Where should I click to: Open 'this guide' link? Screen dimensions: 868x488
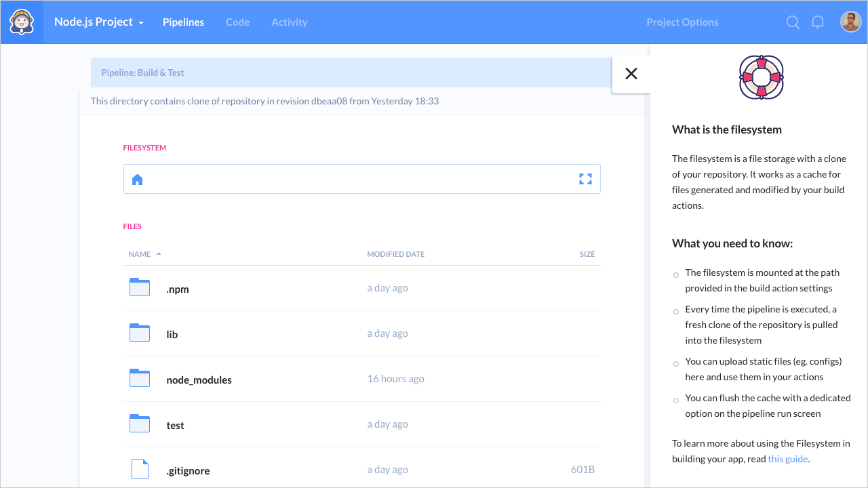pyautogui.click(x=787, y=459)
